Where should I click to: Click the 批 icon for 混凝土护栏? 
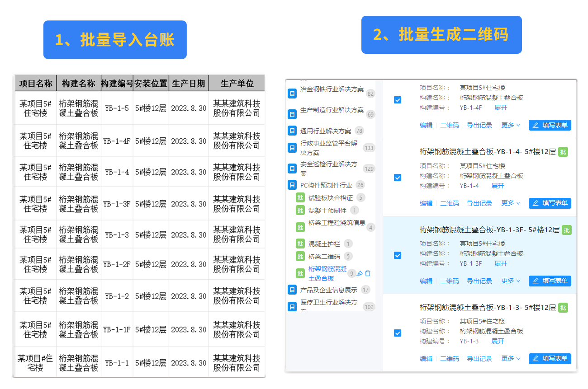pyautogui.click(x=300, y=244)
